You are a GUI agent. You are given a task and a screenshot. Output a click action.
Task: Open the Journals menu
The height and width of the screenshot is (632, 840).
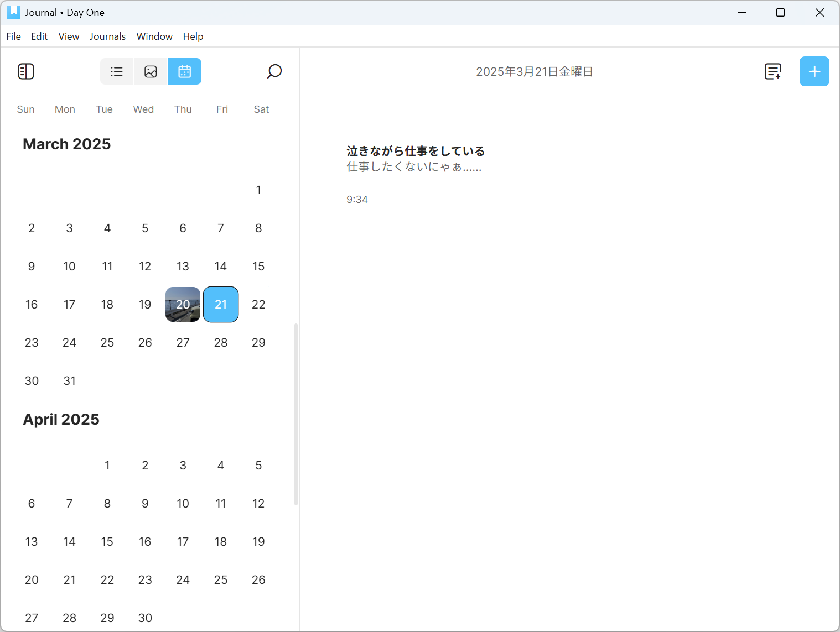tap(108, 36)
